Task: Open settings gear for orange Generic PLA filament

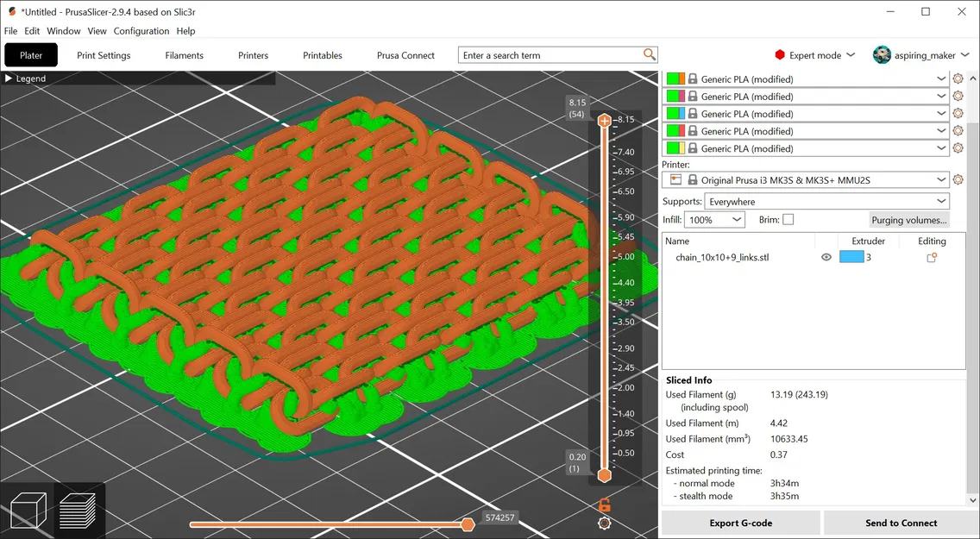Action: [958, 78]
